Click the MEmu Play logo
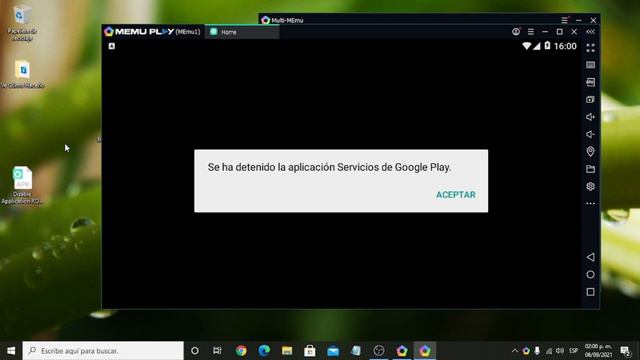This screenshot has height=360, width=640. coord(140,31)
